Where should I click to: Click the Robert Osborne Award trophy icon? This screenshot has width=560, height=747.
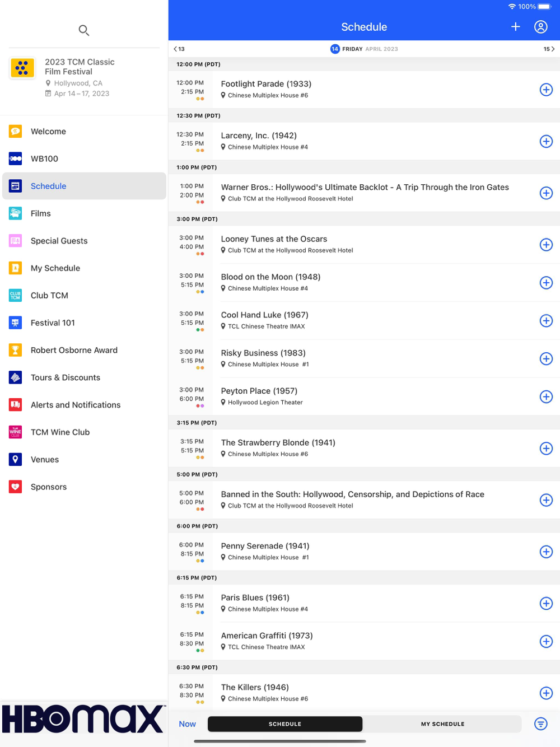16,350
